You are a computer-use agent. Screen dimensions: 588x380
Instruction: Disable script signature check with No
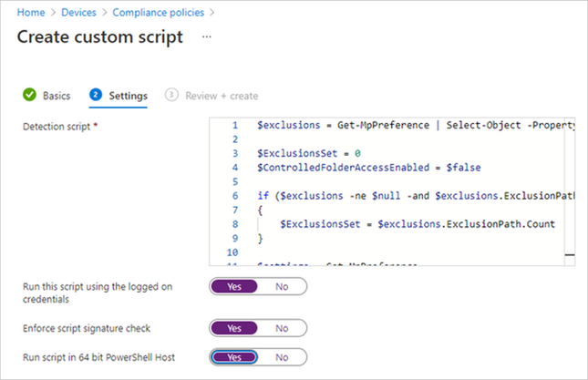282,328
